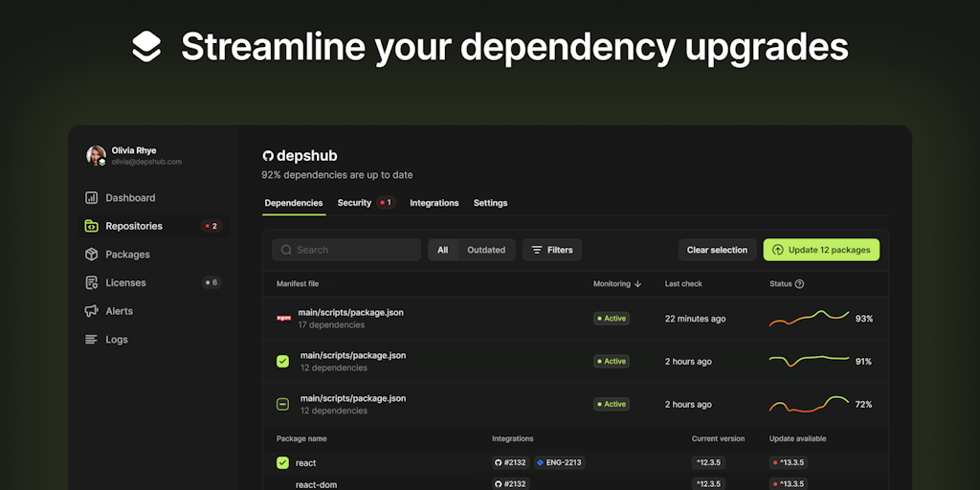Toggle the partially selected 72% row checkbox

[x=282, y=405]
